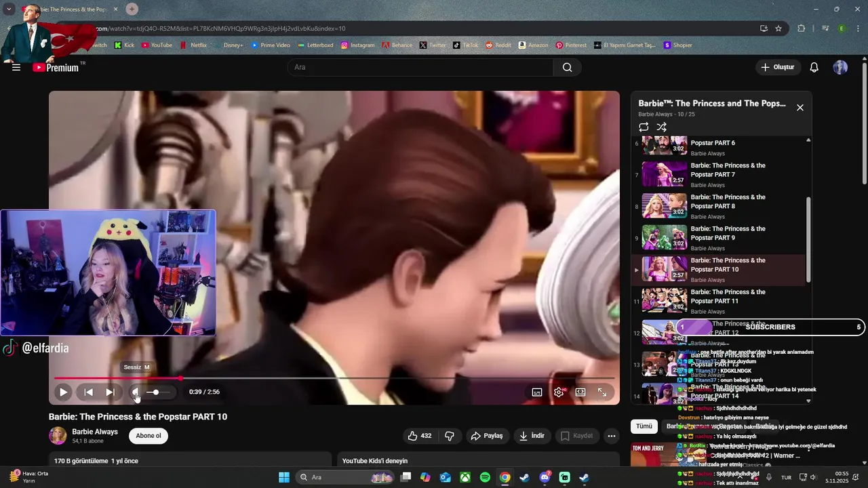Open the player settings gear
This screenshot has height=488, width=868.
click(x=559, y=392)
